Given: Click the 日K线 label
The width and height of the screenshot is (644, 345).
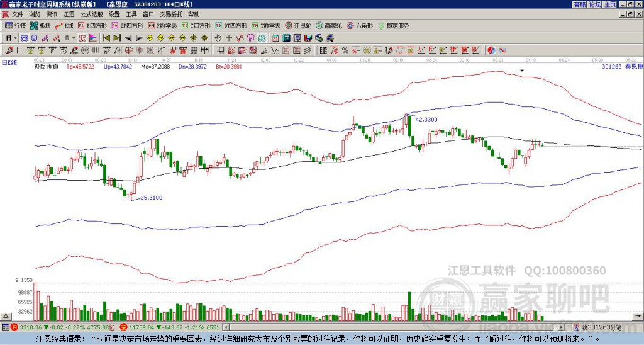Looking at the screenshot, I should tap(9, 63).
